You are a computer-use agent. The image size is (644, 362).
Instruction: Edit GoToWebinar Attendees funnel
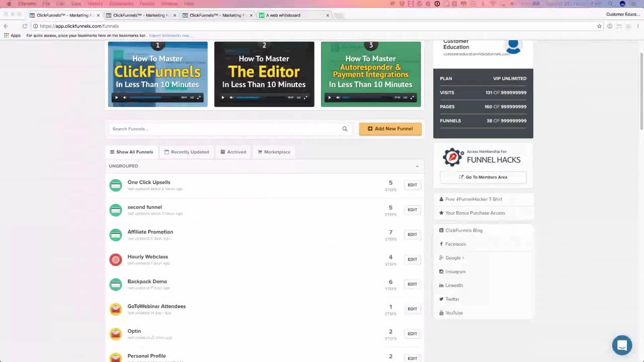pos(412,309)
